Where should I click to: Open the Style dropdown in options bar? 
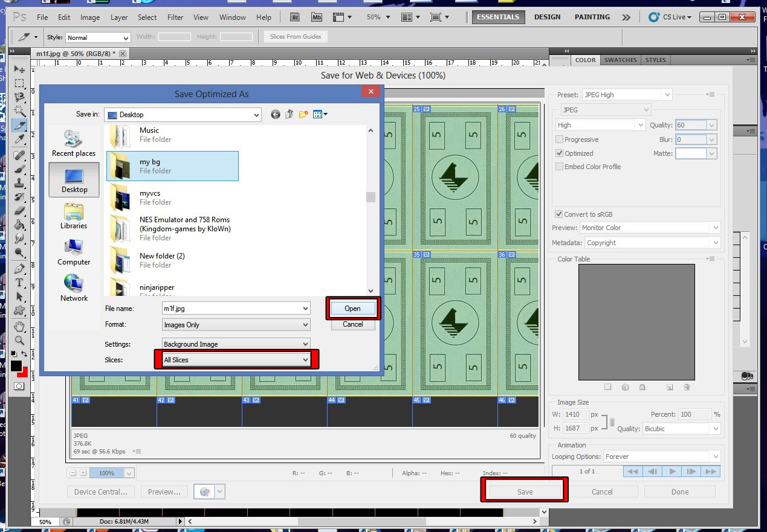point(98,37)
